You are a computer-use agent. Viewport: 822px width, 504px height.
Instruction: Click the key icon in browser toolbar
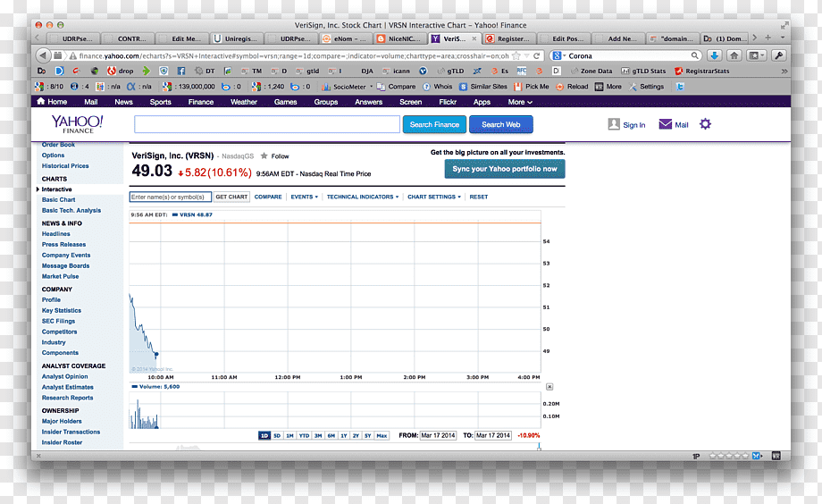778,55
